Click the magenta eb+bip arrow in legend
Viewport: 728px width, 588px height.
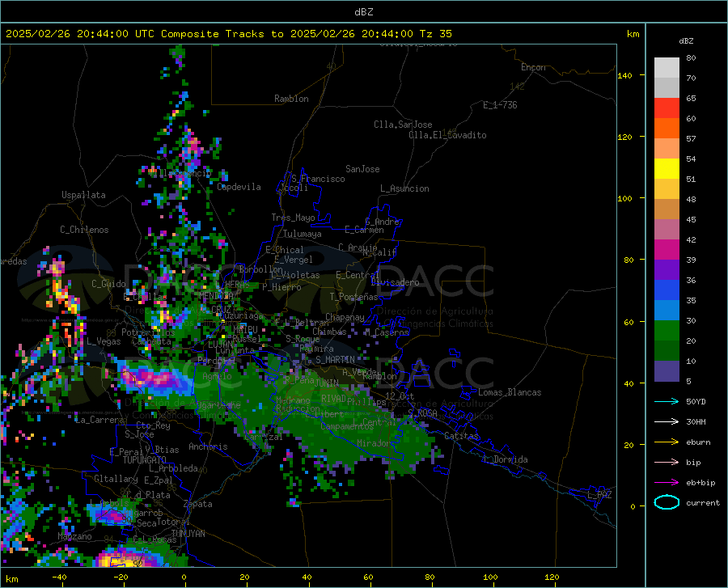tap(667, 483)
